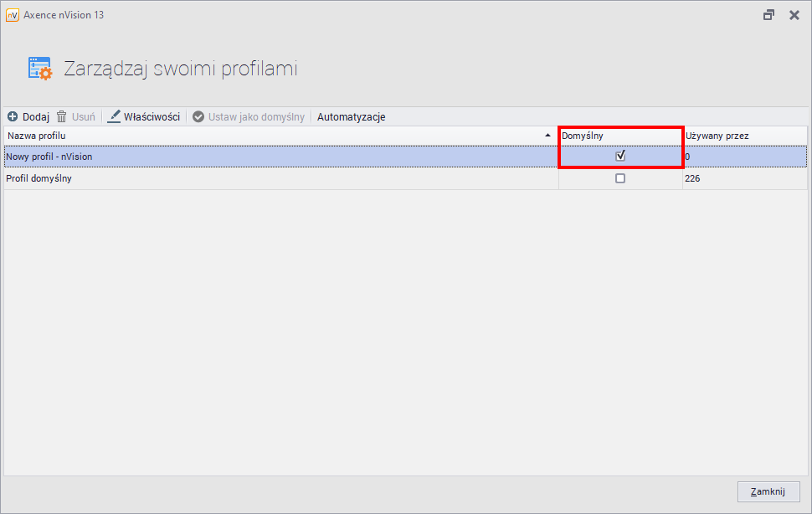Click the plus icon to add a profile
This screenshot has width=812, height=514.
click(13, 117)
